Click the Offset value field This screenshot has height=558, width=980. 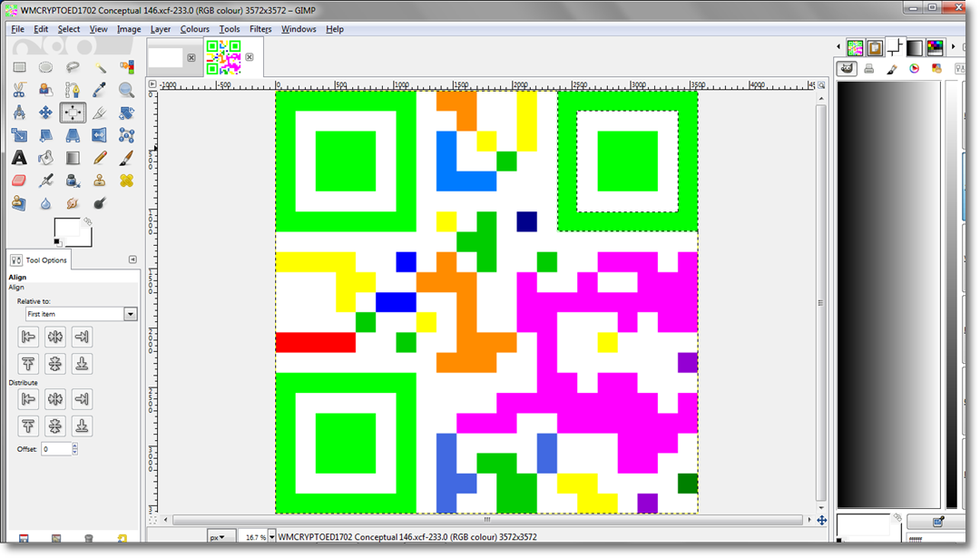pyautogui.click(x=56, y=448)
